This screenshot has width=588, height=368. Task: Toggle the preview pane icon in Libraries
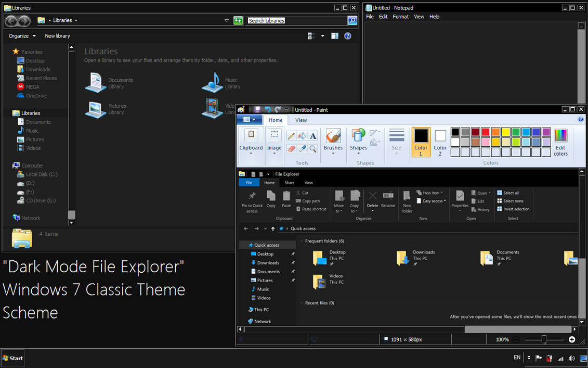click(x=334, y=36)
